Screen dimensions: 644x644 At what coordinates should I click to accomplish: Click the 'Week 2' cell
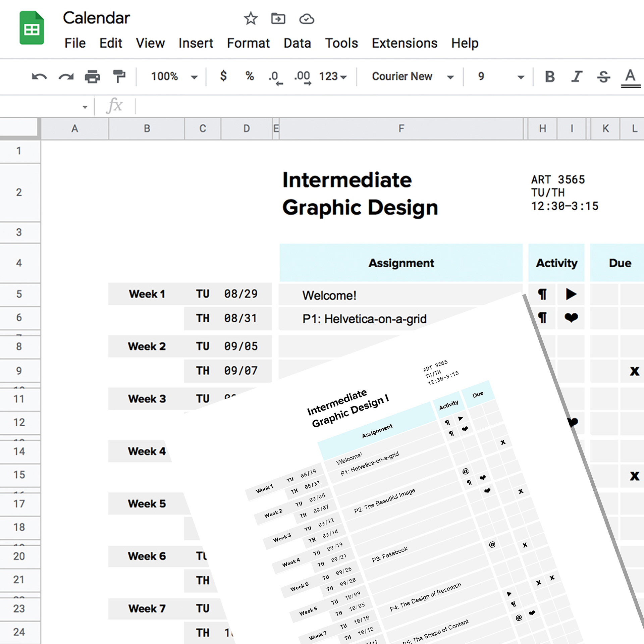[x=147, y=346]
